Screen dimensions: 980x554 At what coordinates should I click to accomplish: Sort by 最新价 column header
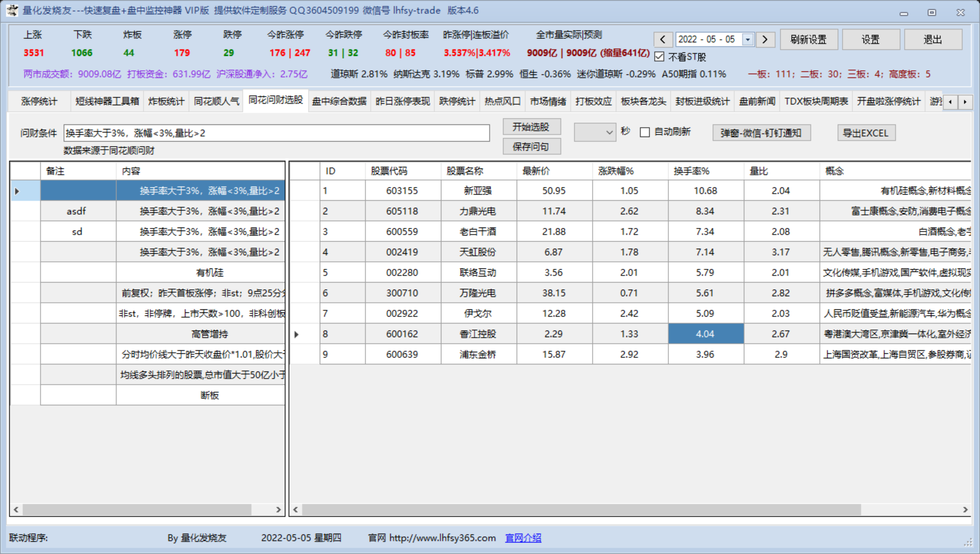pyautogui.click(x=554, y=171)
